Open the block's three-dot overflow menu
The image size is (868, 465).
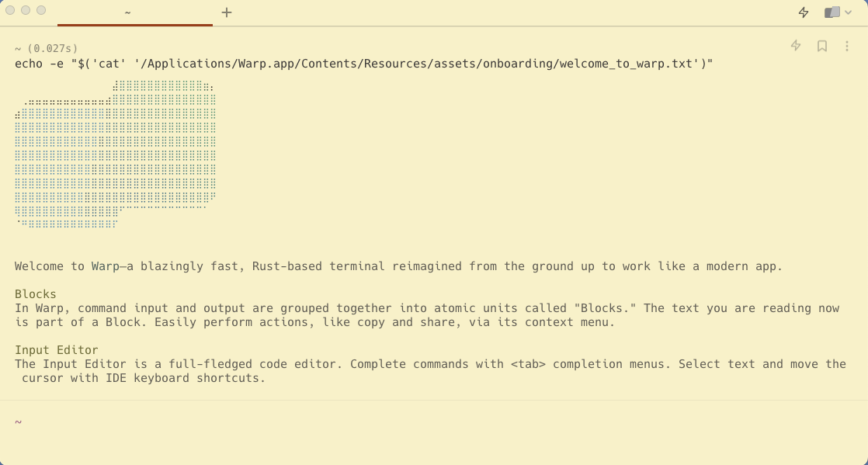pyautogui.click(x=847, y=46)
